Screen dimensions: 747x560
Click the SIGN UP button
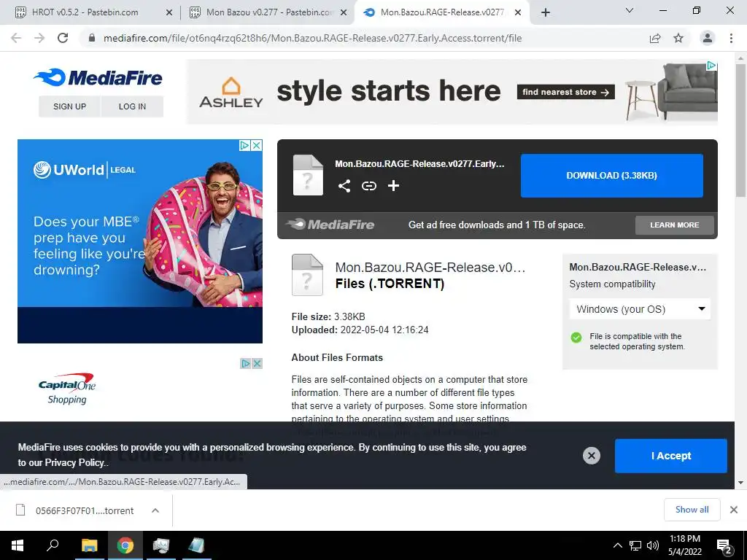tap(69, 106)
